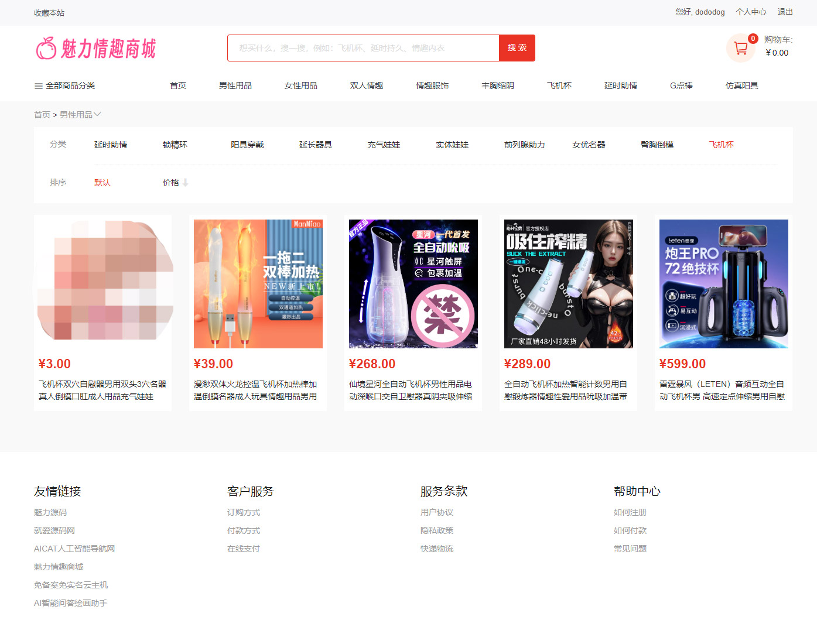Click the 雷霆暴风（LETEN）product title
The image size is (817, 644).
tap(722, 390)
